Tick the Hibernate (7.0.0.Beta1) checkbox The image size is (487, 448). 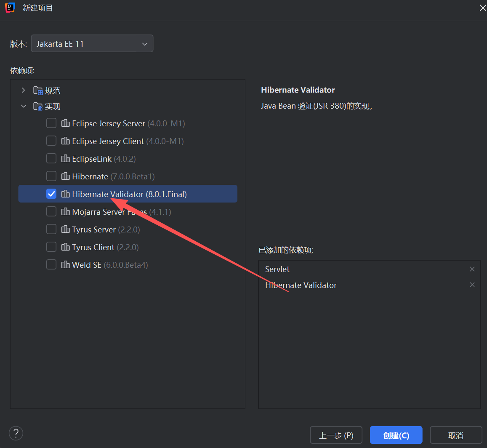pyautogui.click(x=51, y=176)
